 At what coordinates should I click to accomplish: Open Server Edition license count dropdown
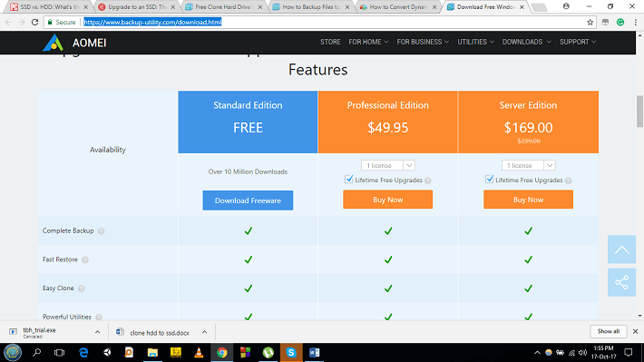529,165
